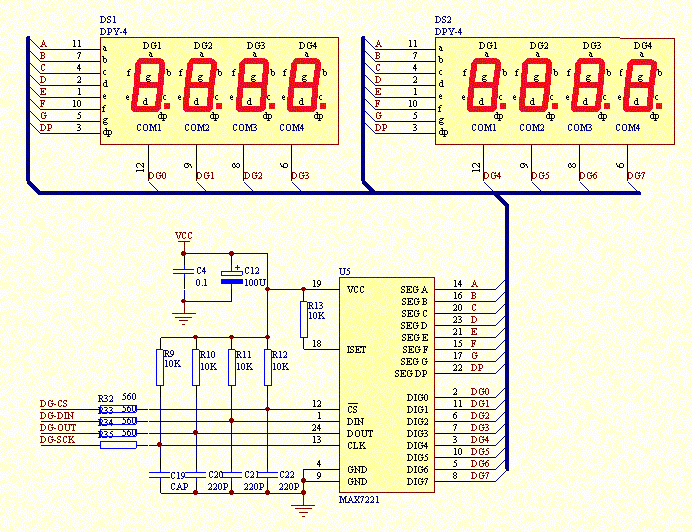
Task: Click the ISET pin name on U5
Action: pos(356,350)
